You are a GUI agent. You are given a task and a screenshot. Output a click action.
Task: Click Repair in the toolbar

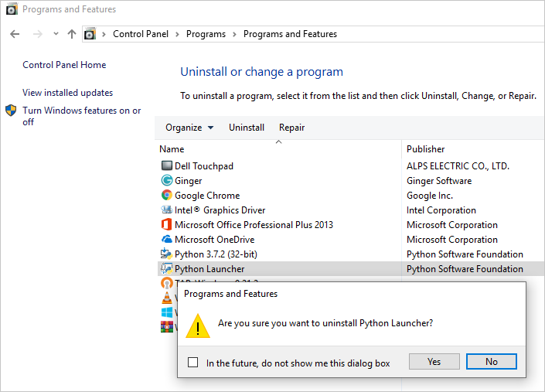point(291,128)
